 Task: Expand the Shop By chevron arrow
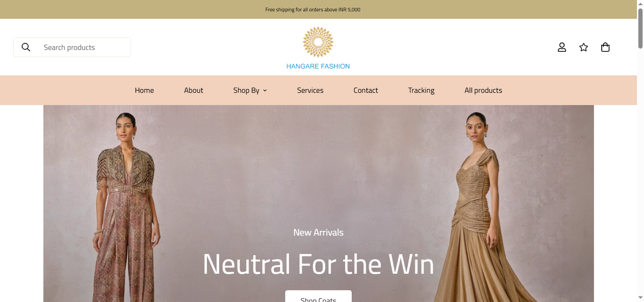click(x=265, y=90)
